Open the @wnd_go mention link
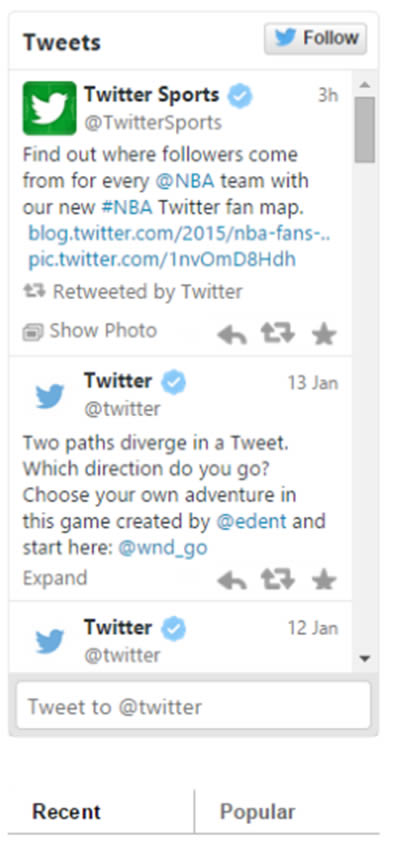406x847 pixels. pos(163,548)
